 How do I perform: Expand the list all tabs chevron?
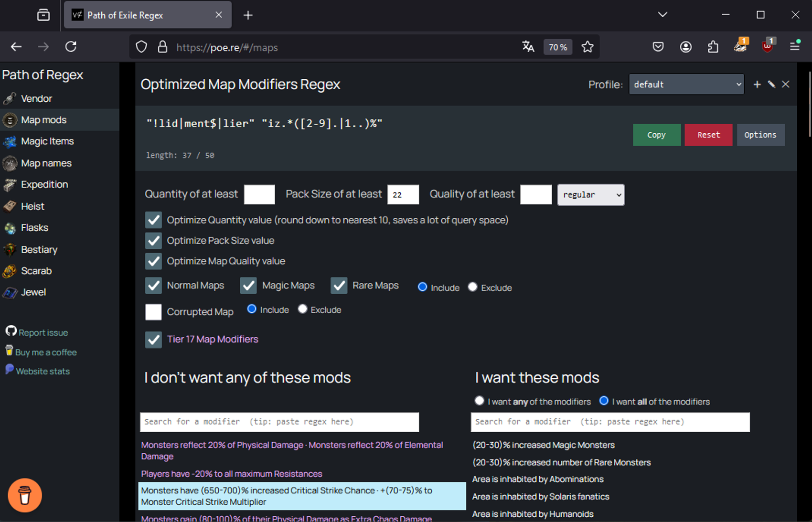(662, 15)
